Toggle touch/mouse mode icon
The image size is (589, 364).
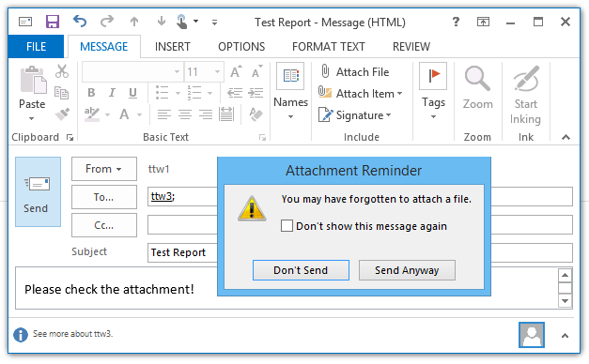(x=182, y=22)
